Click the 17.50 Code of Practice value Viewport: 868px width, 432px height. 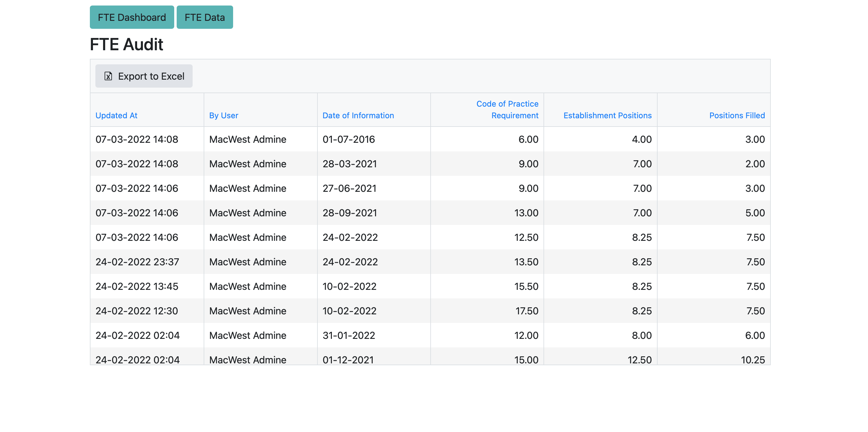click(527, 311)
